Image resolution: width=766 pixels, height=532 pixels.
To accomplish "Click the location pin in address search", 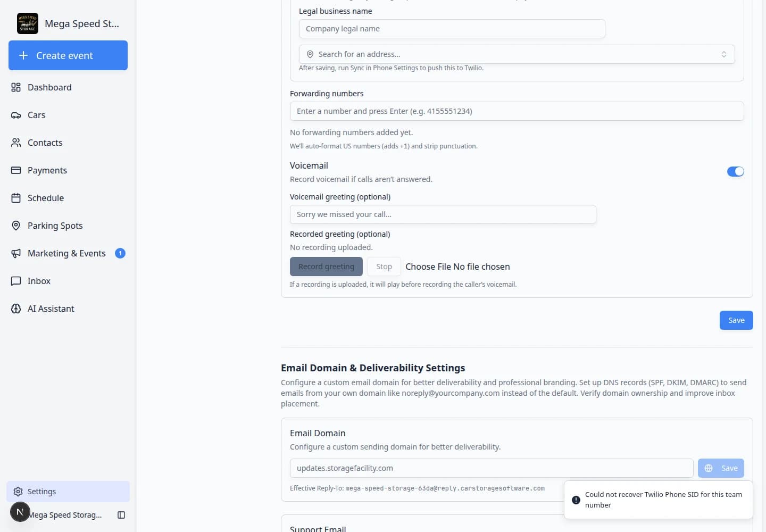I will tap(310, 54).
